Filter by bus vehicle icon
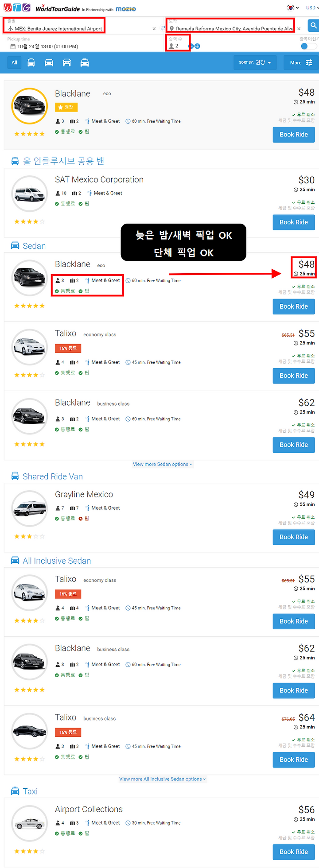 [31, 62]
